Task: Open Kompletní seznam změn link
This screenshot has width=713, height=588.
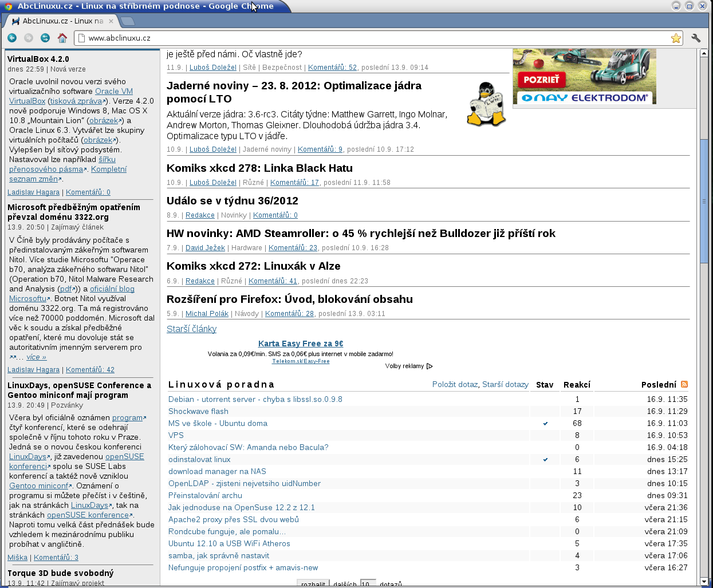Action: pyautogui.click(x=68, y=174)
